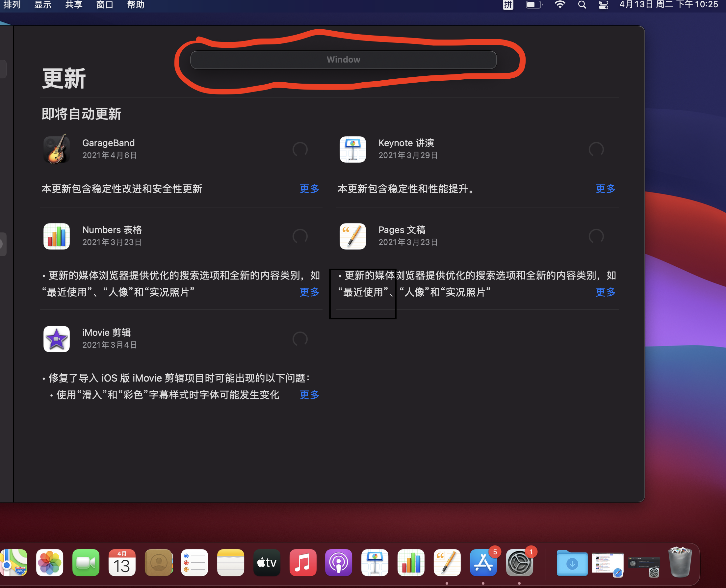Click the GarageBand guitar app icon
This screenshot has height=588, width=726.
57,149
